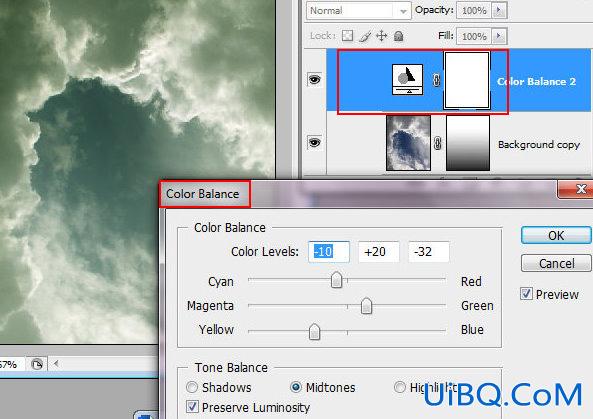The height and width of the screenshot is (419, 593).
Task: Click the link icon on Background copy layer
Action: (438, 143)
